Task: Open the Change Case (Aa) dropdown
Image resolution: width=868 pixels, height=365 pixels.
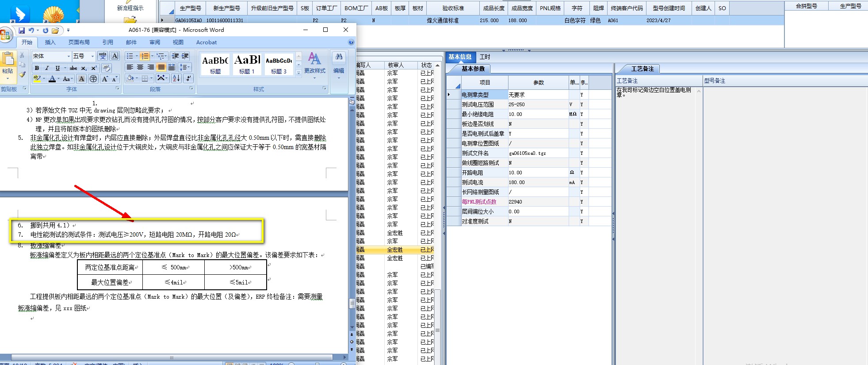Action: (67, 79)
